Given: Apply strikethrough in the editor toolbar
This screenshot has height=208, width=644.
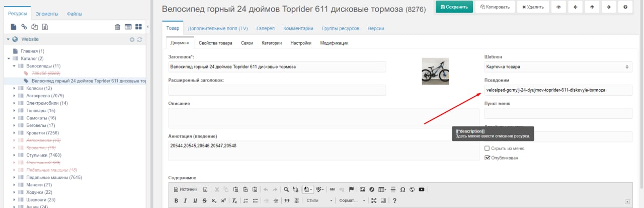Looking at the screenshot, I should (205, 200).
